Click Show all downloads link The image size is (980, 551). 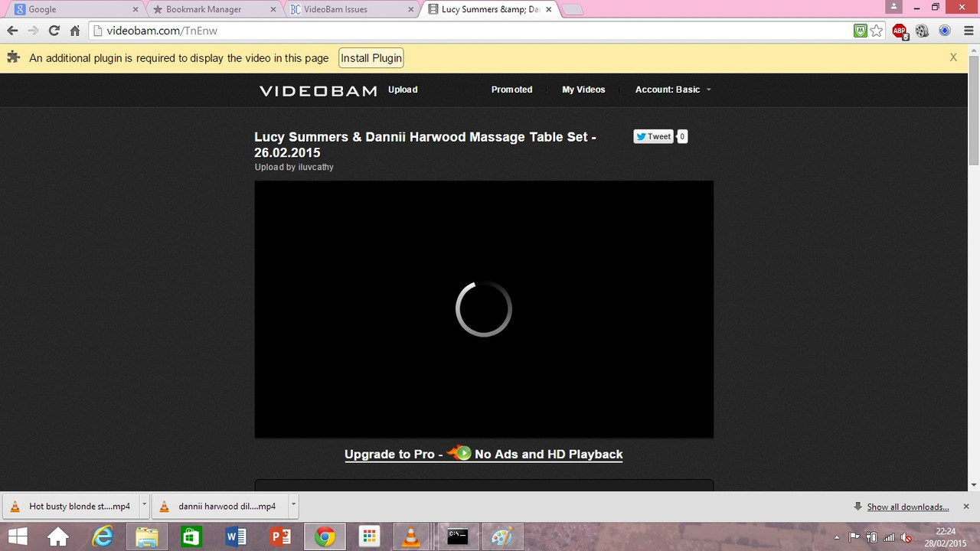907,507
